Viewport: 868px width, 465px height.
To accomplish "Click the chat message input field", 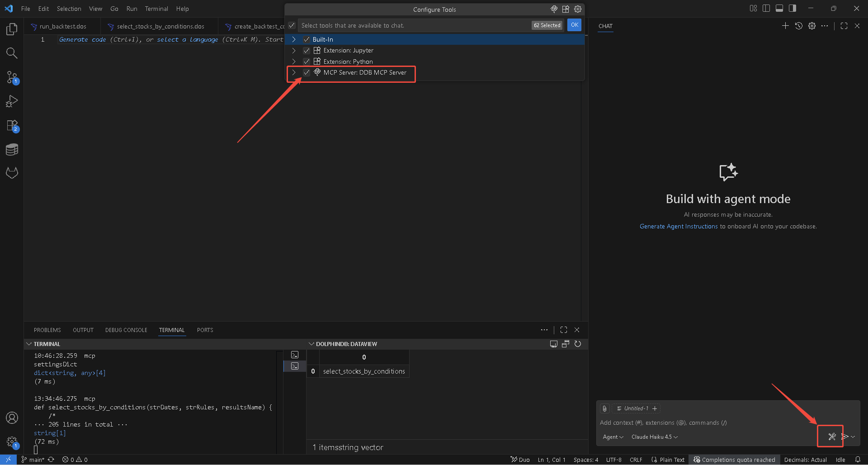I will click(x=705, y=423).
